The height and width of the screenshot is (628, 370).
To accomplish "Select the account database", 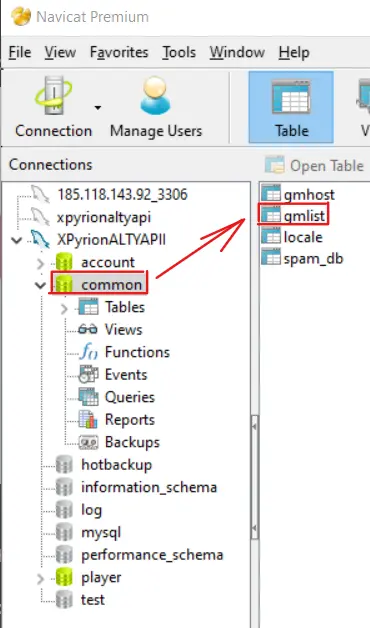I will [108, 262].
